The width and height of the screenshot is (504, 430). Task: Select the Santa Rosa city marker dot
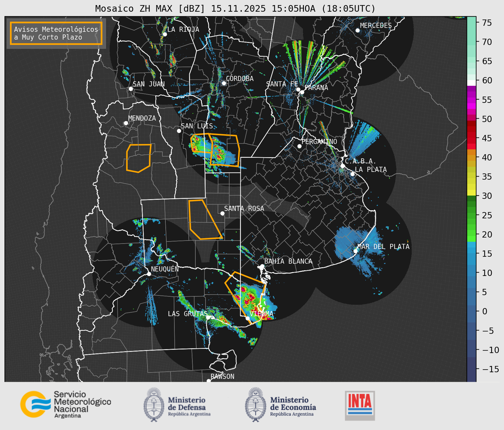coord(222,213)
